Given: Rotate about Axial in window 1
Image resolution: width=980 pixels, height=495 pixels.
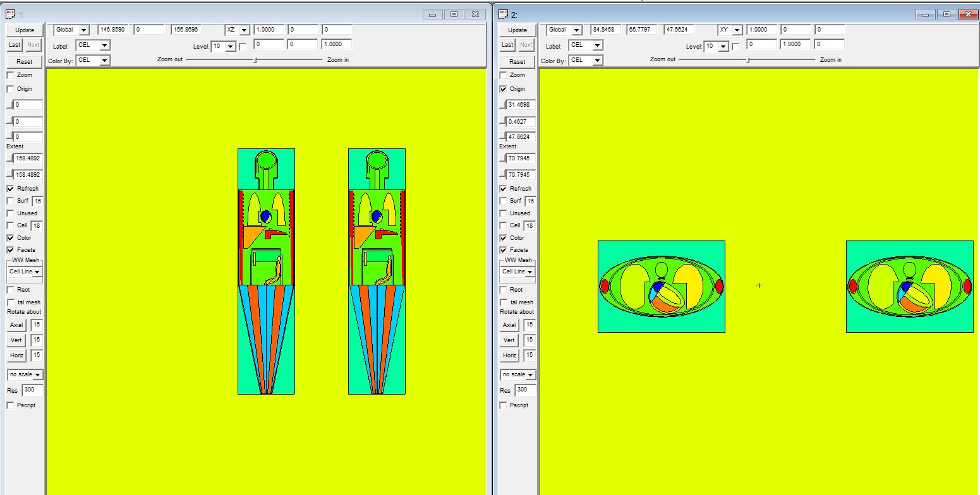Looking at the screenshot, I should click(x=16, y=325).
